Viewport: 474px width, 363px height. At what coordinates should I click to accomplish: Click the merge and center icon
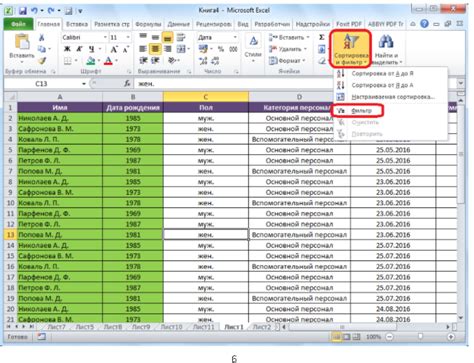(x=181, y=49)
